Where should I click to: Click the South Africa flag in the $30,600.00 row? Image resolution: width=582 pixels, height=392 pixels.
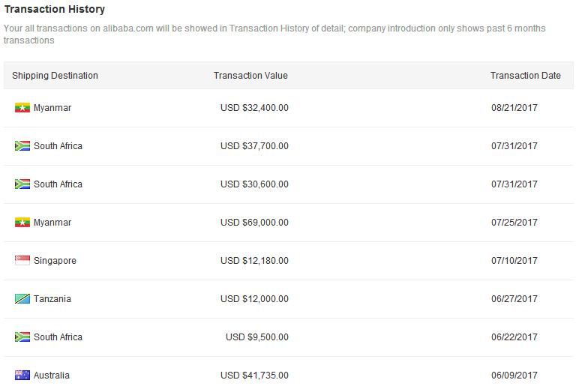point(22,184)
